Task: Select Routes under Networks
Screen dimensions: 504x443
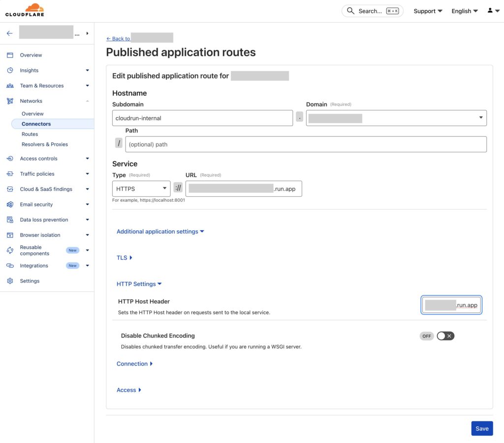Action: click(x=30, y=134)
